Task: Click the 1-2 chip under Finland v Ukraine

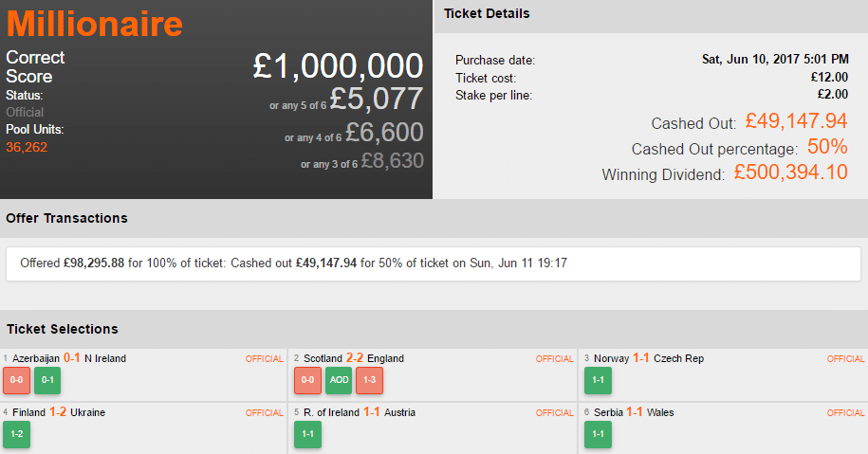Action: click(x=16, y=434)
